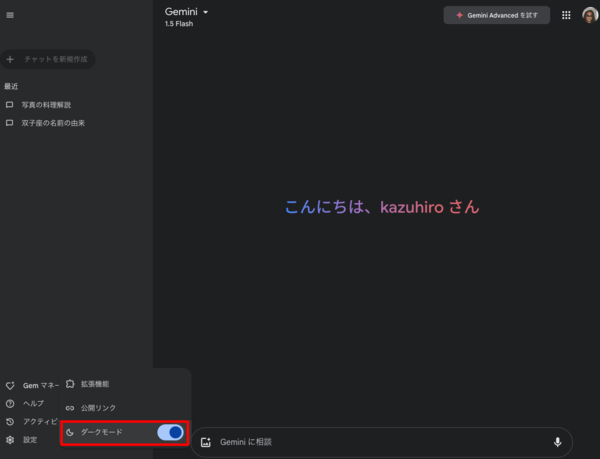600x459 pixels.
Task: Open the recent chat 写真の料理解説
Action: (x=46, y=105)
